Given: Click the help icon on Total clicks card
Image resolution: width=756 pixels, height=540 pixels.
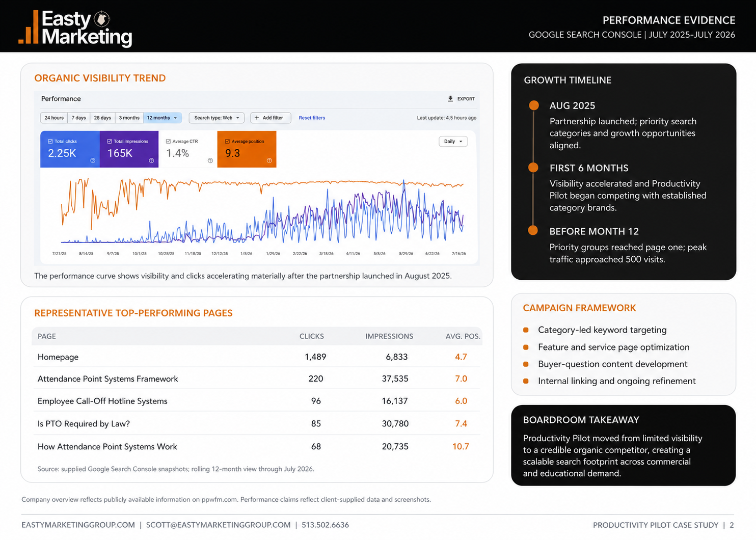Looking at the screenshot, I should (93, 160).
